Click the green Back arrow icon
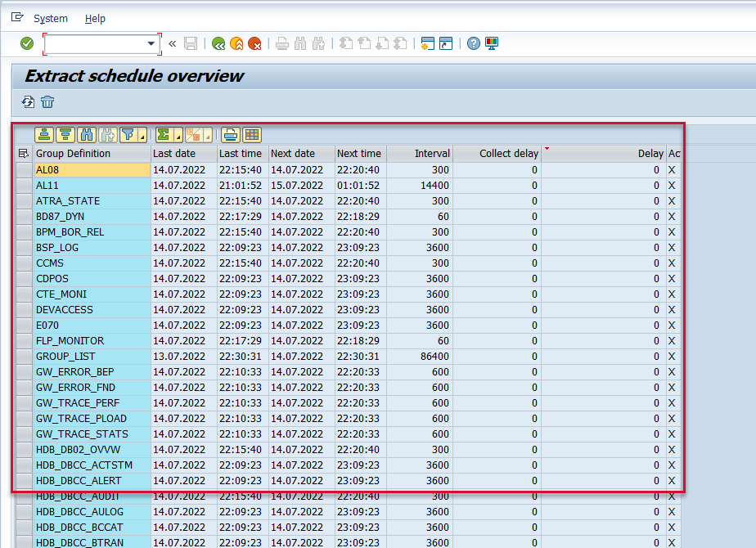Screen dimensions: 756x548 tap(218, 43)
